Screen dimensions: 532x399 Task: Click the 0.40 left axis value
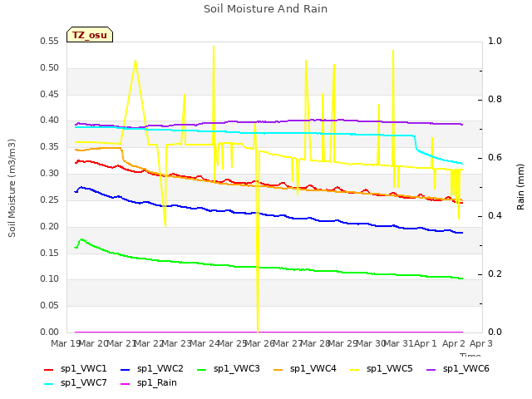click(50, 121)
